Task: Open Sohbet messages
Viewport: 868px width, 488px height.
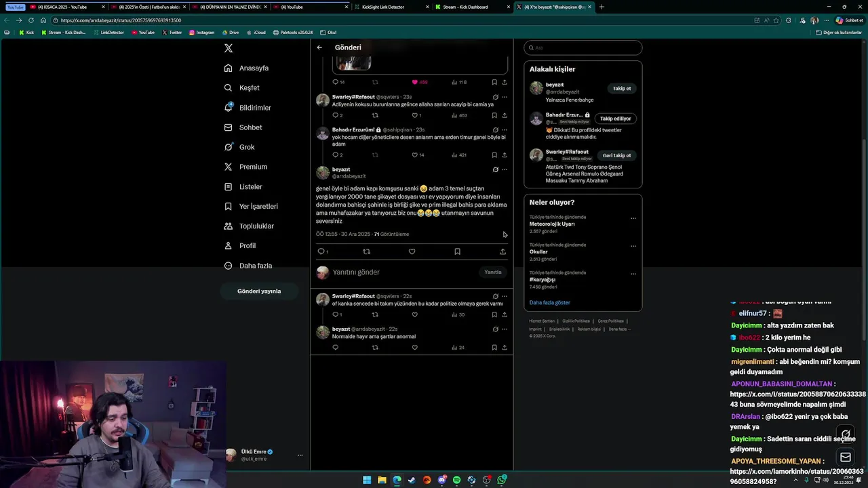Action: 243,127
